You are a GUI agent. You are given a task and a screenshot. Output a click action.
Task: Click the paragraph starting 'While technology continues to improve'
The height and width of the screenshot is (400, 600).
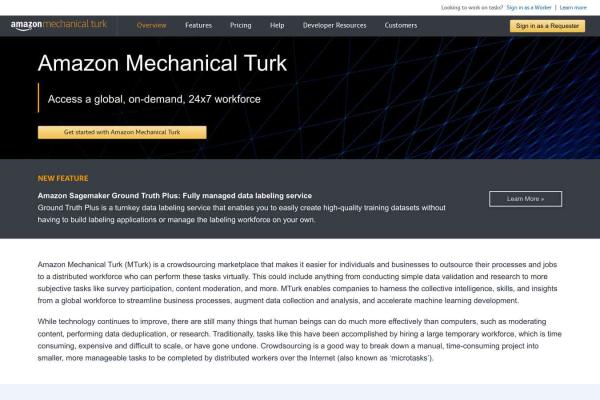coord(300,340)
